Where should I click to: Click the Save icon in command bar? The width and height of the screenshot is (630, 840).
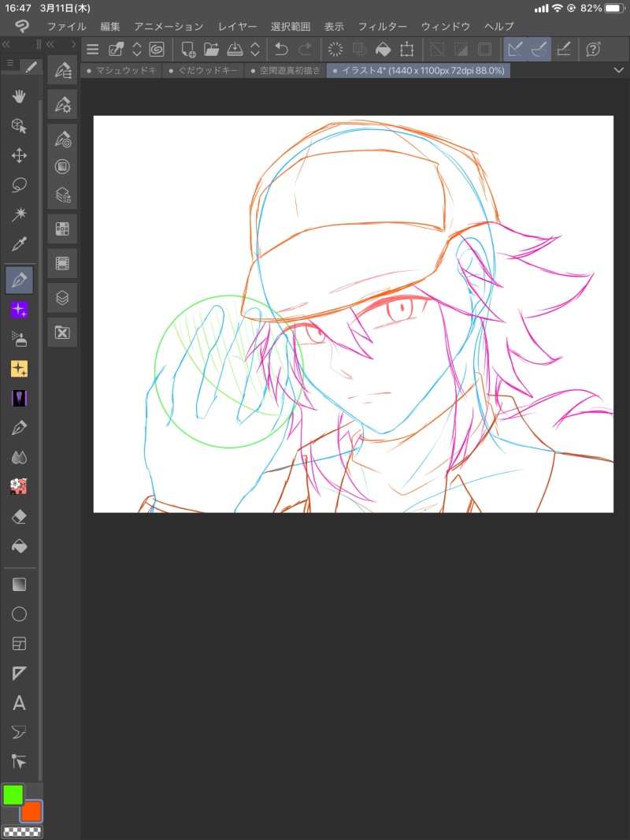click(235, 50)
